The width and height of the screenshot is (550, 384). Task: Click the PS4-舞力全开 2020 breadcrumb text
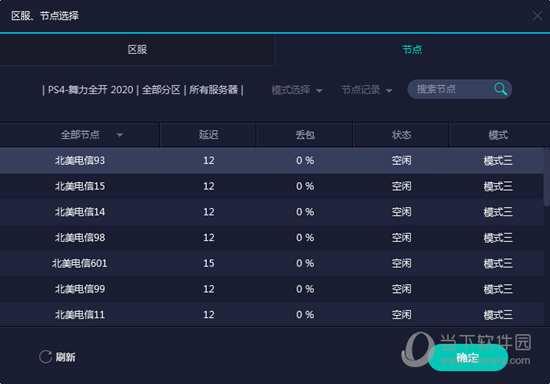[x=90, y=90]
